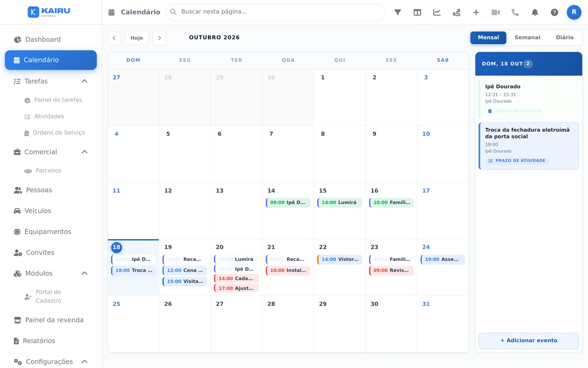
Task: Open notifications bell
Action: point(535,12)
